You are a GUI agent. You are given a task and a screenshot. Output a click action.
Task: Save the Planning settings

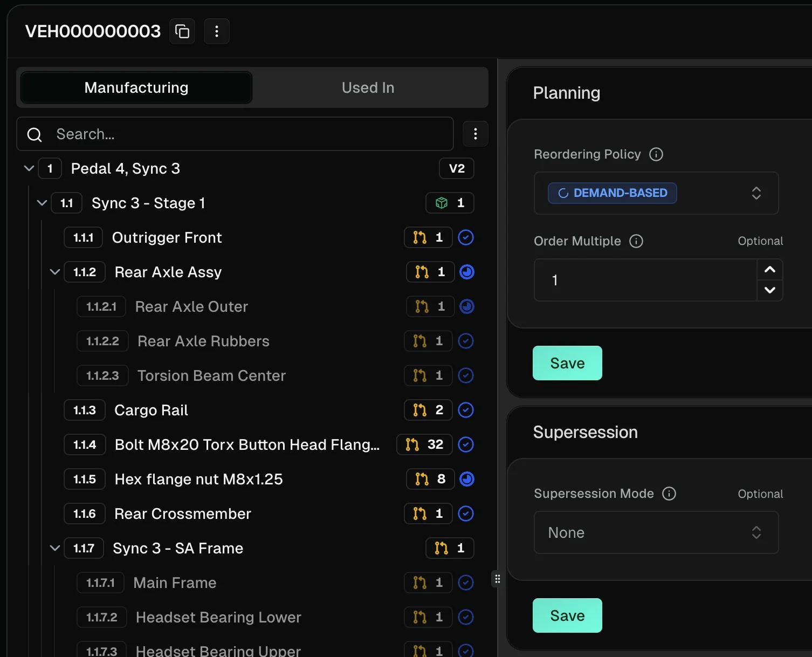pyautogui.click(x=567, y=363)
